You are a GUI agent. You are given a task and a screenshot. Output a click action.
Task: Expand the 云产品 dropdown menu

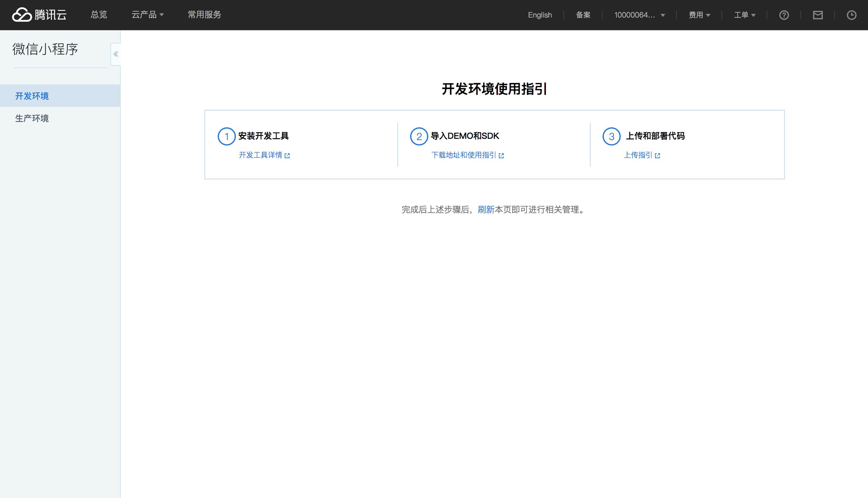pos(147,15)
